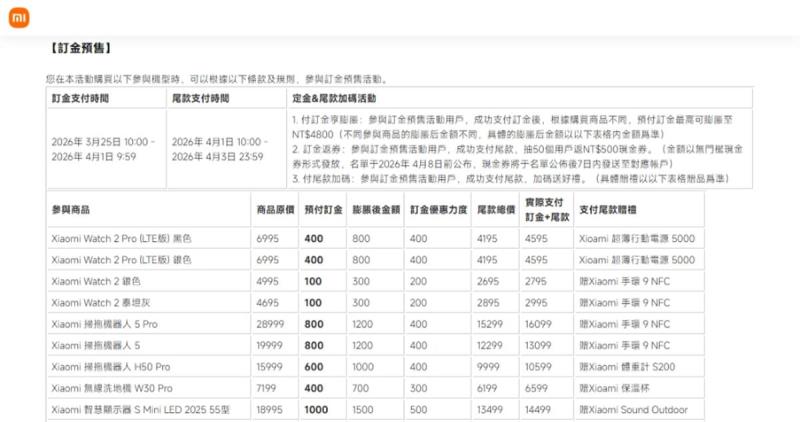The height and width of the screenshot is (422, 800).
Task: Click the bold 600 deposit for H50 Pro
Action: coord(314,367)
